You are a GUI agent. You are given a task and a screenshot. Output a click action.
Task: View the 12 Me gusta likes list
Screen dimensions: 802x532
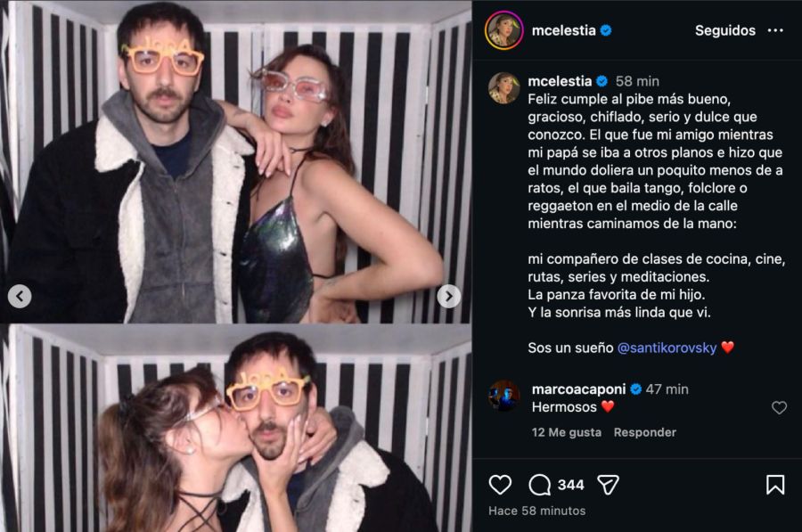pyautogui.click(x=567, y=432)
